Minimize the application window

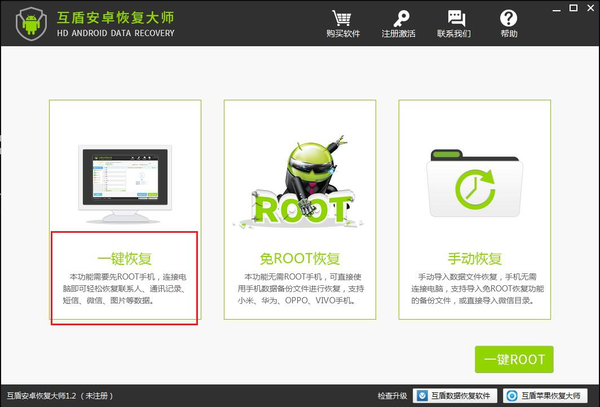pyautogui.click(x=557, y=9)
